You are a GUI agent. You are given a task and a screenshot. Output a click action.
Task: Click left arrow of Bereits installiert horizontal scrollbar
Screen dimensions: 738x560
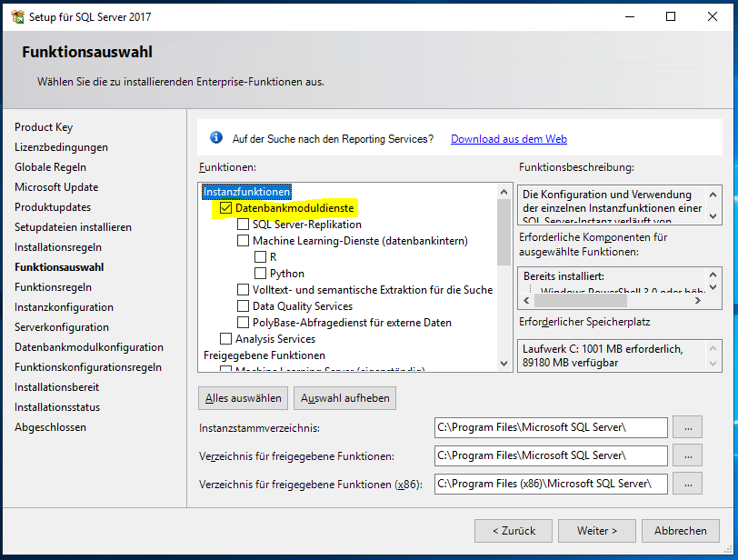[x=526, y=300]
